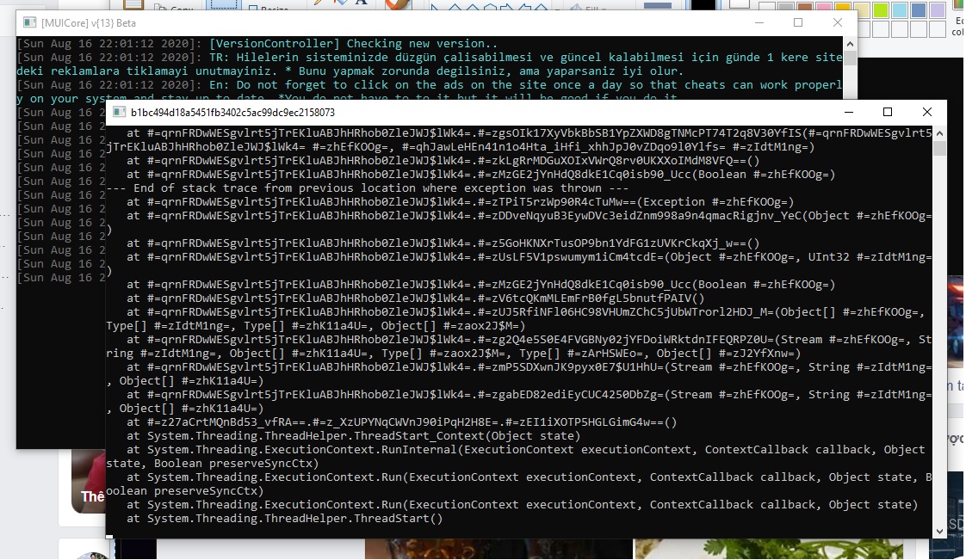Image resolution: width=966 pixels, height=560 pixels.
Task: Click the console icon of the b1bc494d18a5451f window
Action: pos(118,112)
